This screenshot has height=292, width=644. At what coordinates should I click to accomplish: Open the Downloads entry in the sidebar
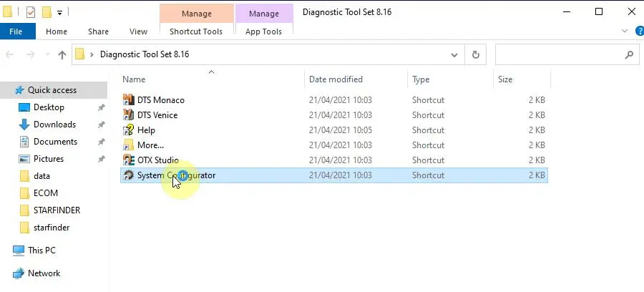click(x=54, y=125)
